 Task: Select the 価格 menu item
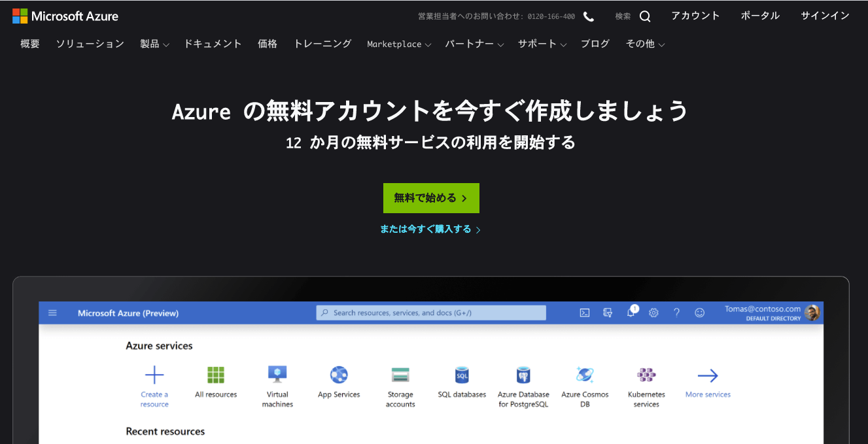pyautogui.click(x=268, y=44)
